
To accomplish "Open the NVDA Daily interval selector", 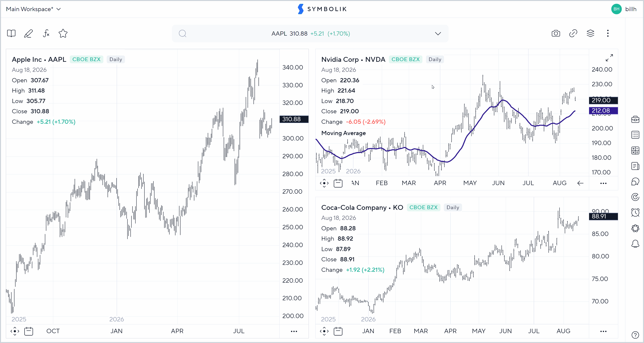I will 435,59.
